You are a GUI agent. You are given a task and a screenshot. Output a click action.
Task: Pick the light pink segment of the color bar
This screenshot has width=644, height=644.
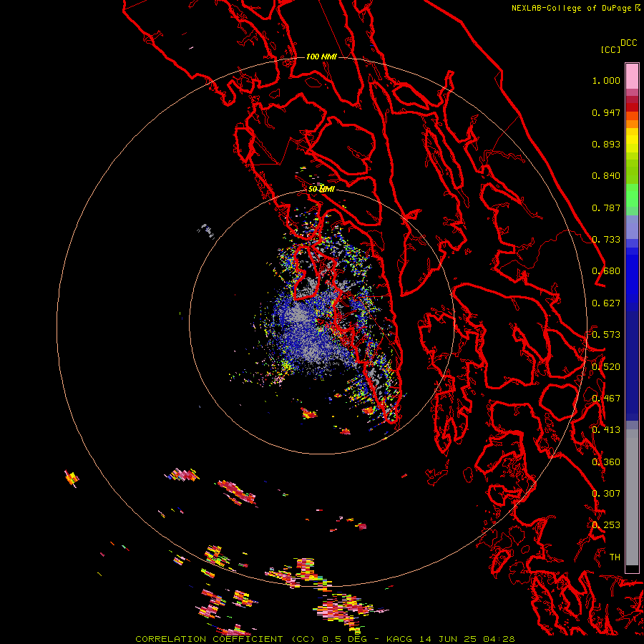tap(632, 77)
